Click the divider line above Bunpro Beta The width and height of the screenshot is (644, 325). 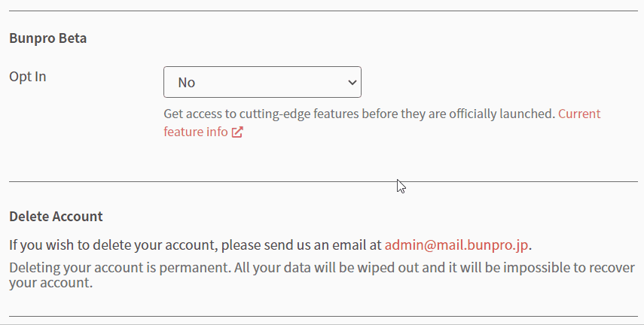click(323, 11)
